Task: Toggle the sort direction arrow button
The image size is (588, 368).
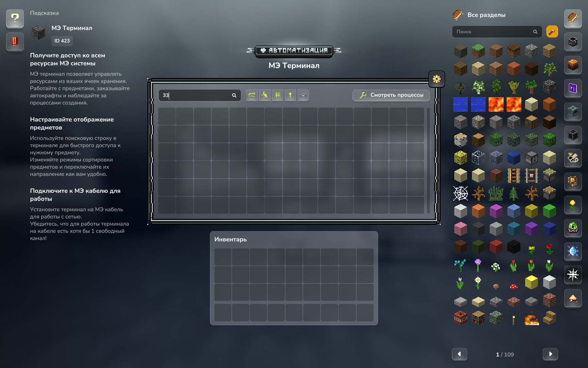Action: [x=290, y=95]
